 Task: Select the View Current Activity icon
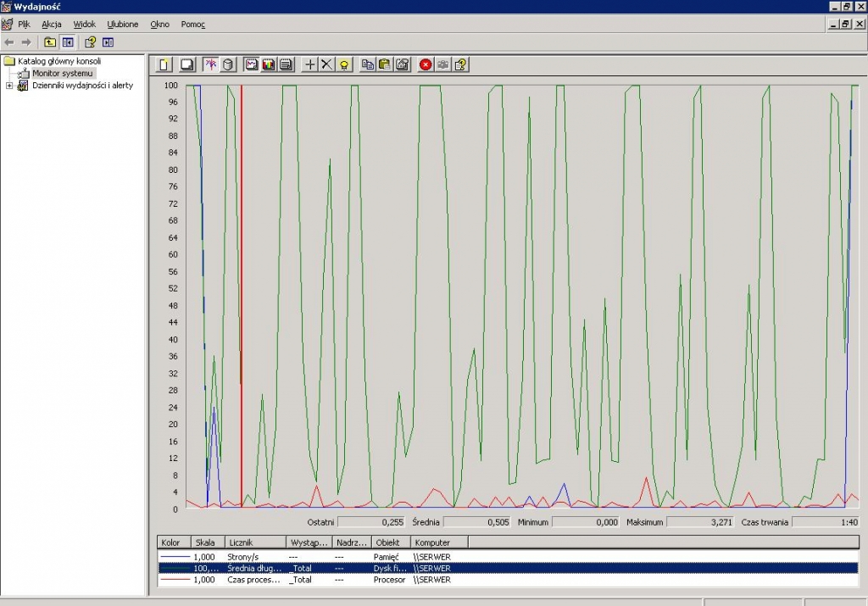coord(211,64)
